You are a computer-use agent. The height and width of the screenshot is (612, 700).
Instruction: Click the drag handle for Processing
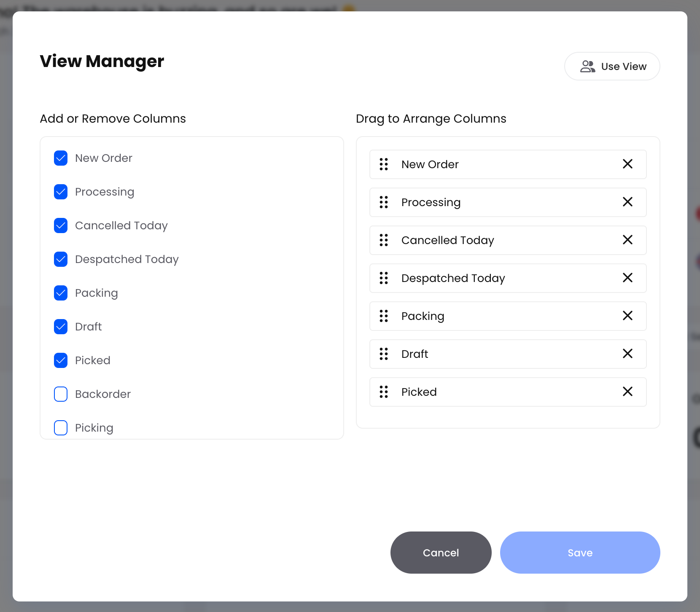pos(384,202)
